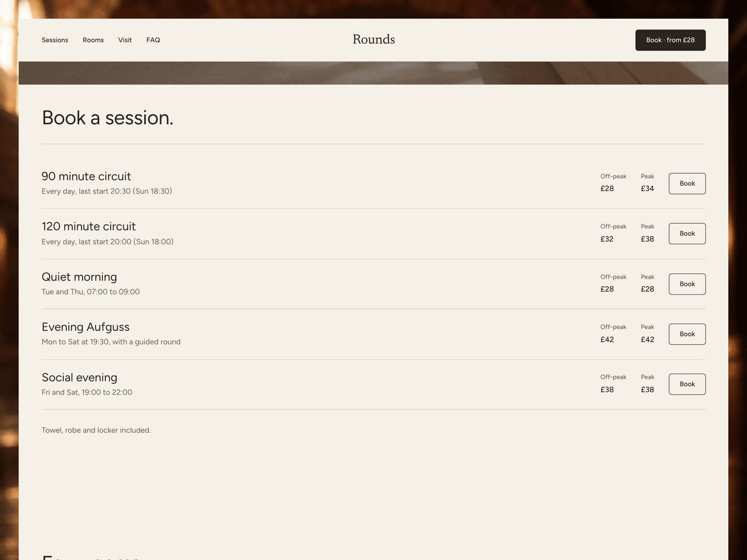Click the £32 off-peak price for 120 minute circuit
The image size is (747, 560).
(x=607, y=239)
